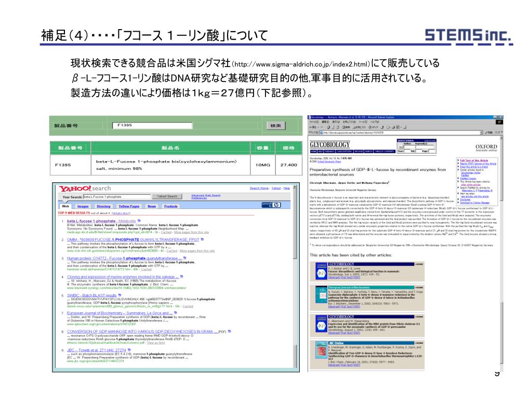Open the 'What's this?' link near TOP 9 WEB RESULTS
The image size is (532, 399).
121,214
